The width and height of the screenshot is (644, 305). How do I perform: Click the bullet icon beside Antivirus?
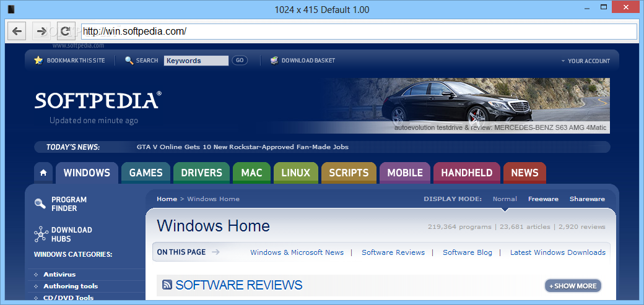click(x=36, y=275)
